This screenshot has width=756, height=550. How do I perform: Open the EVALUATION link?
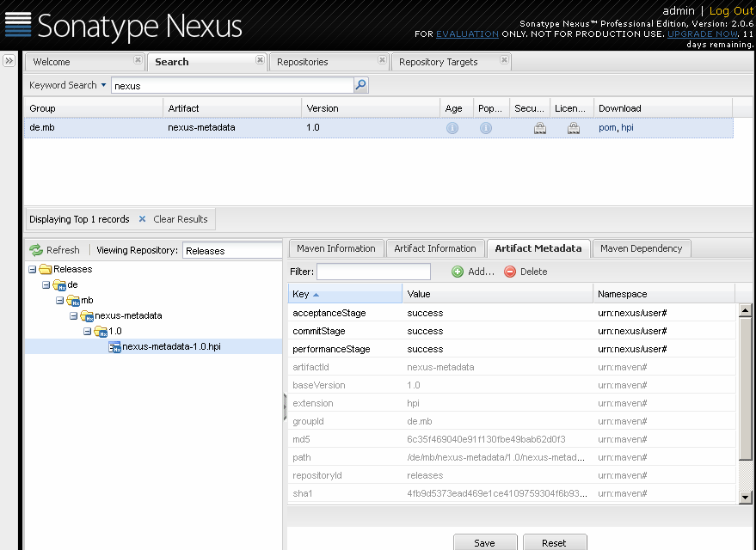[467, 34]
